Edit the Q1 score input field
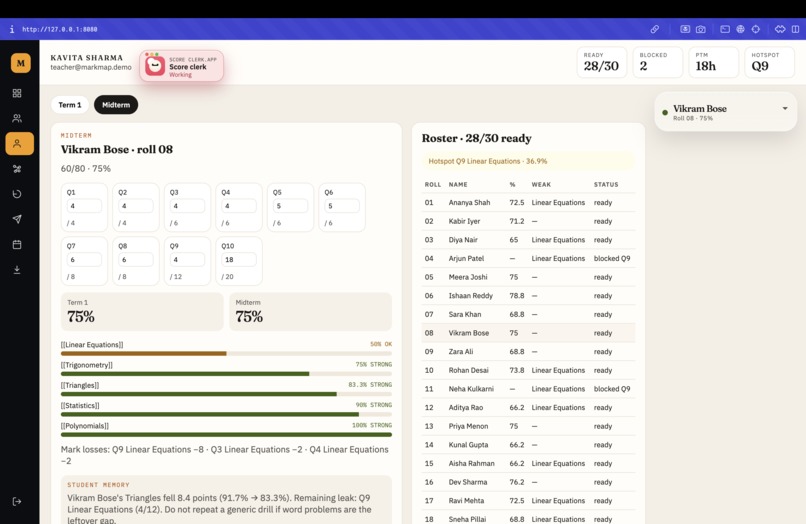 click(x=84, y=206)
